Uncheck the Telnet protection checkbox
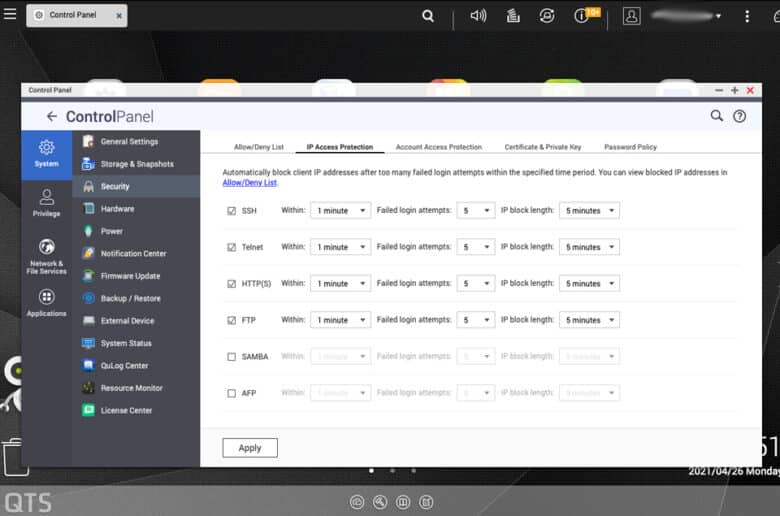The image size is (780, 516). pyautogui.click(x=231, y=247)
